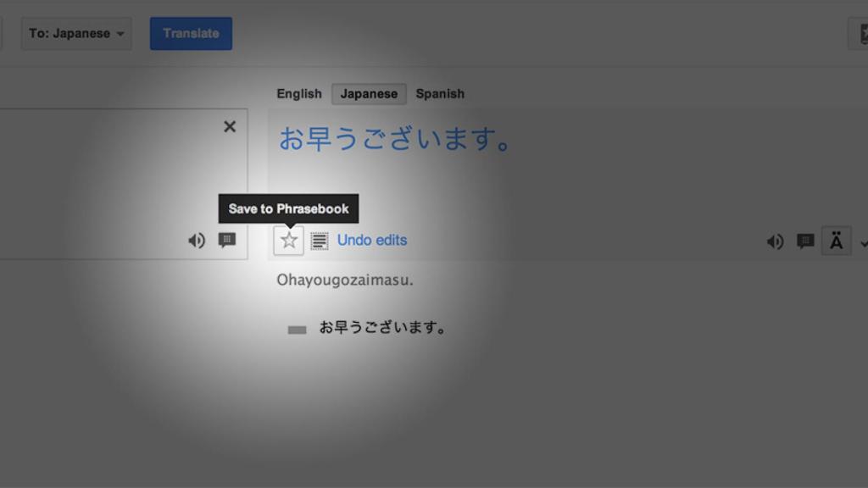Screen dimensions: 868x488
Task: Open the To: Japanese language dropdown
Action: (x=76, y=33)
